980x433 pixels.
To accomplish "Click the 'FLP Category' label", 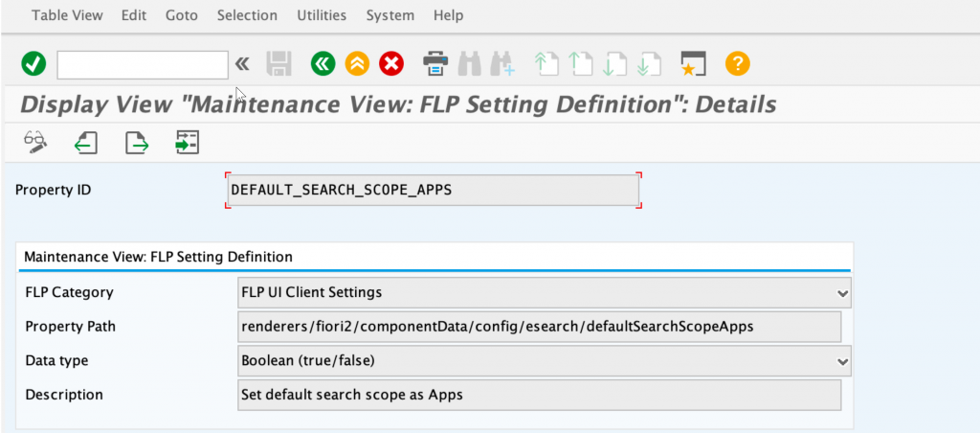I will pyautogui.click(x=69, y=292).
